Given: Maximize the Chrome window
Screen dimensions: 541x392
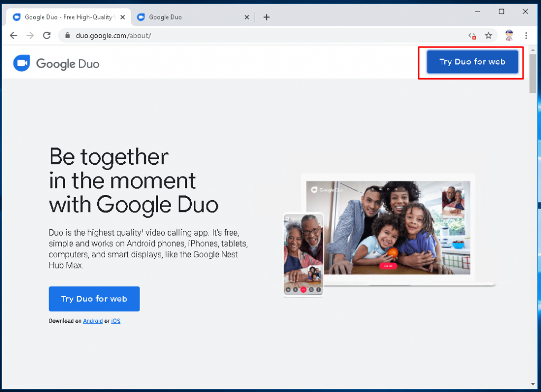Looking at the screenshot, I should click(501, 12).
